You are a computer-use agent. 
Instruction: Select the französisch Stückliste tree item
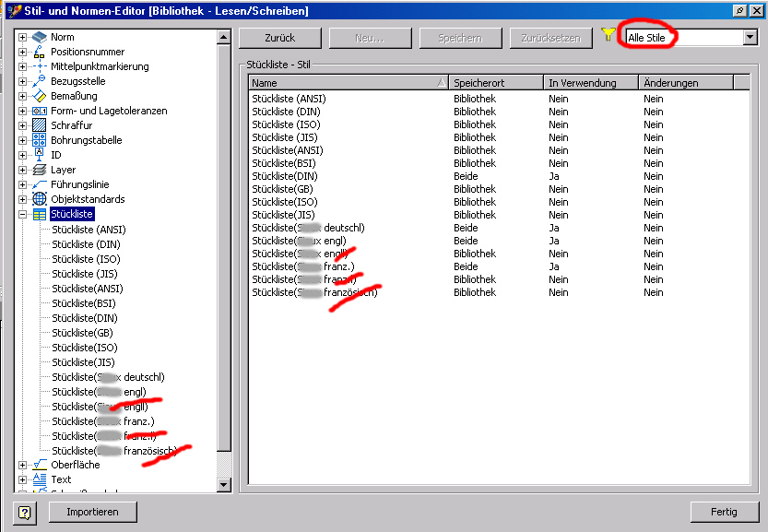point(114,451)
